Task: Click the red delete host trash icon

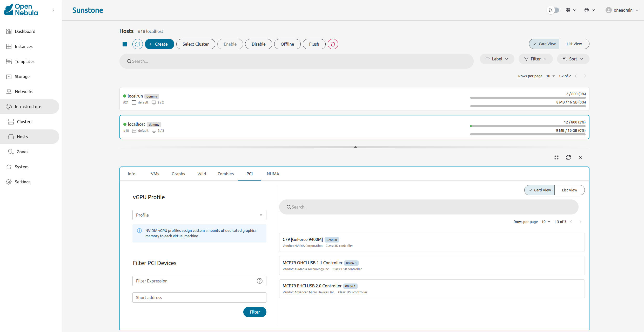Action: 333,44
